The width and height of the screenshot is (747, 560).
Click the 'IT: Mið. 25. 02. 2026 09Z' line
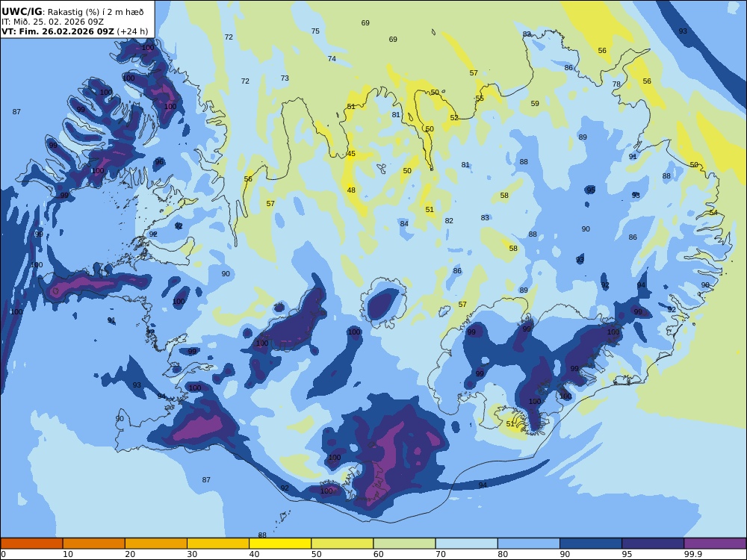52,22
